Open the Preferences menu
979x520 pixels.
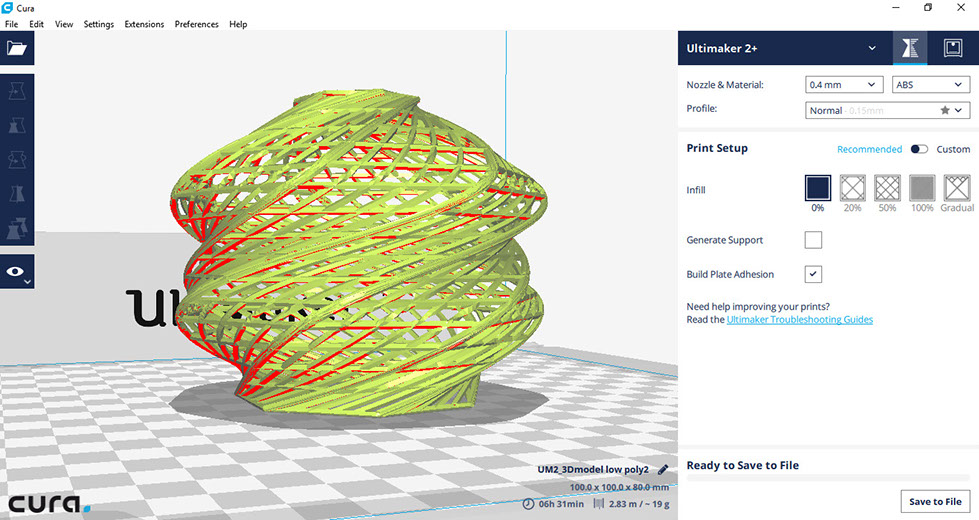(x=197, y=24)
